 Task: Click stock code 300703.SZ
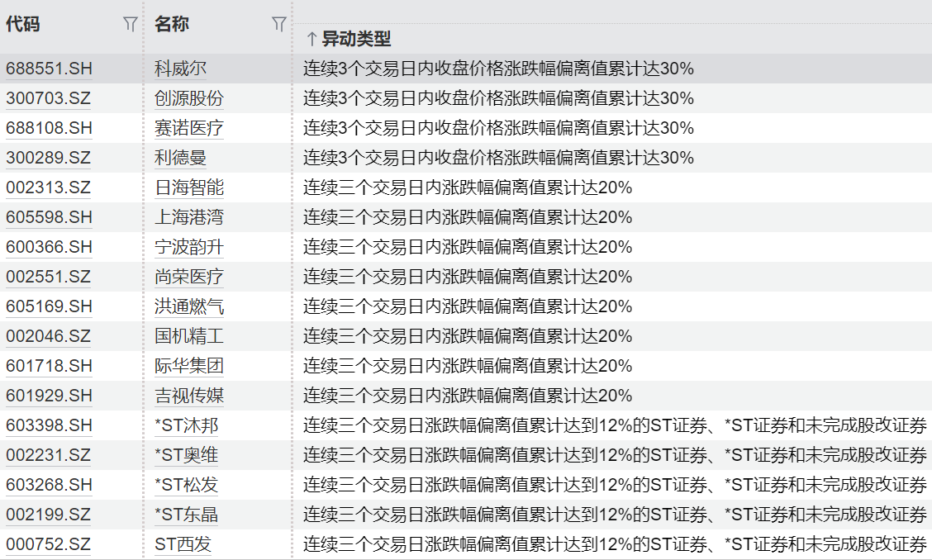pyautogui.click(x=48, y=98)
